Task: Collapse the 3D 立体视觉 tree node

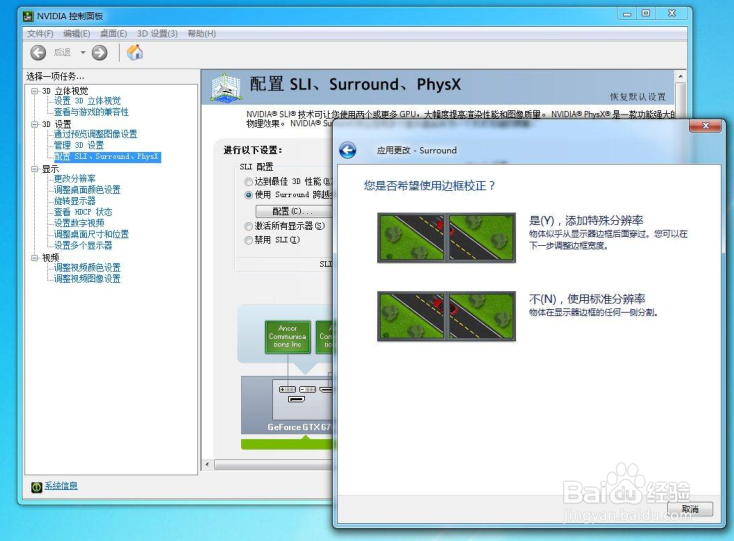Action: (x=35, y=91)
